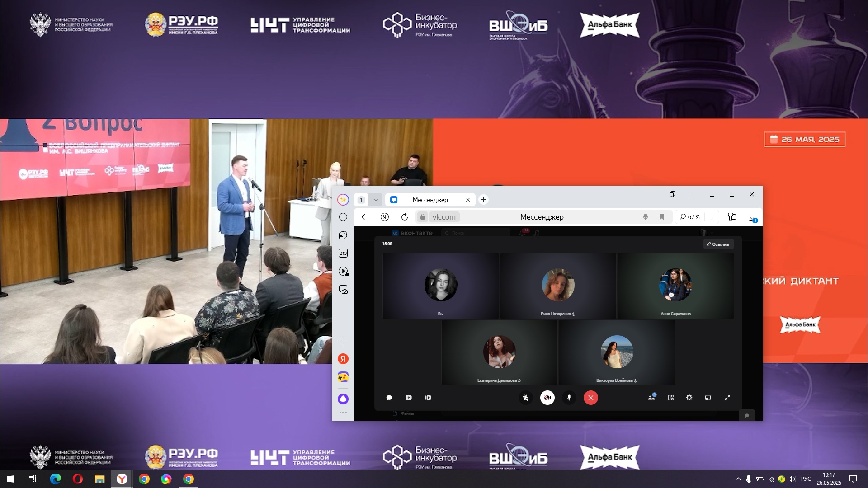Start screen sharing in the call
This screenshot has width=868, height=488.
coord(409,398)
